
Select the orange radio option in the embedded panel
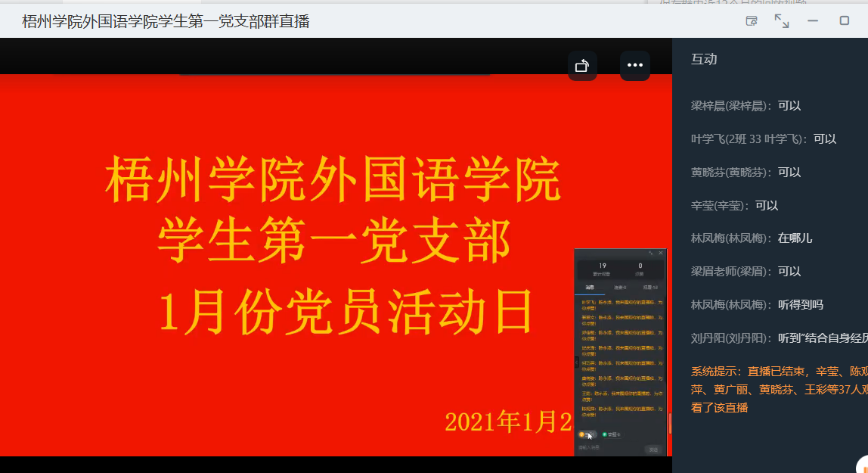point(582,434)
